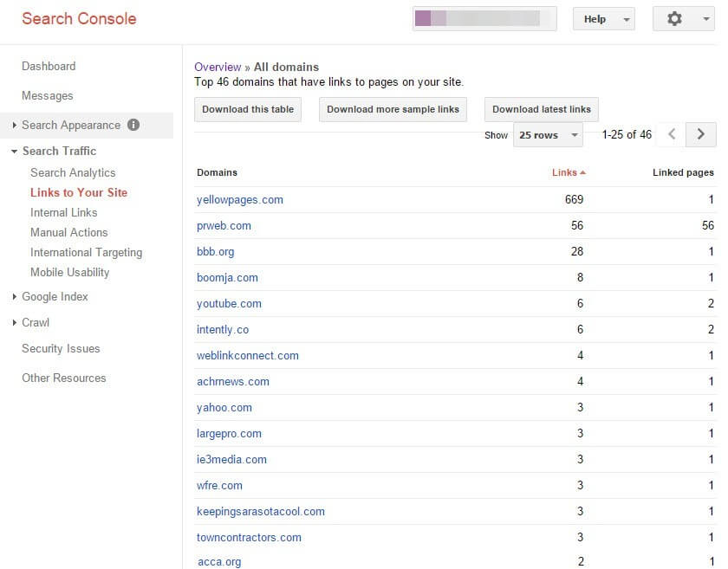
Task: Click the Search Appearance info icon
Action: pyautogui.click(x=133, y=125)
